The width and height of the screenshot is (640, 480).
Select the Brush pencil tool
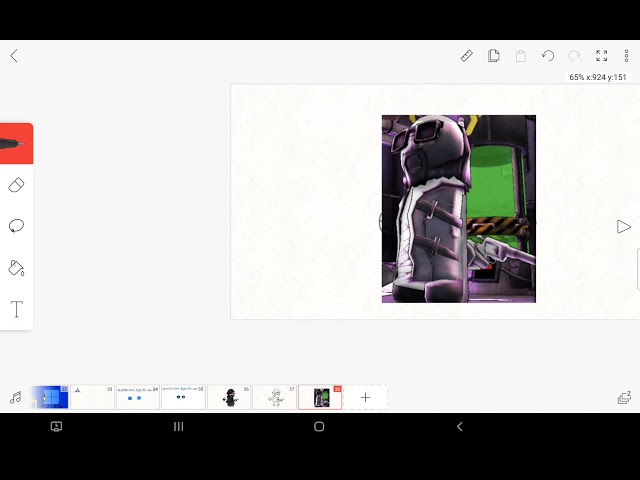click(16, 143)
